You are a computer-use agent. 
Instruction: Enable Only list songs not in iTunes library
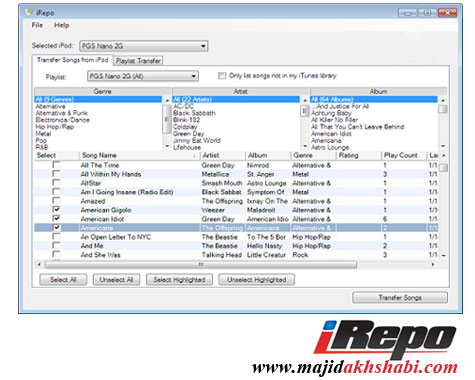pyautogui.click(x=222, y=76)
